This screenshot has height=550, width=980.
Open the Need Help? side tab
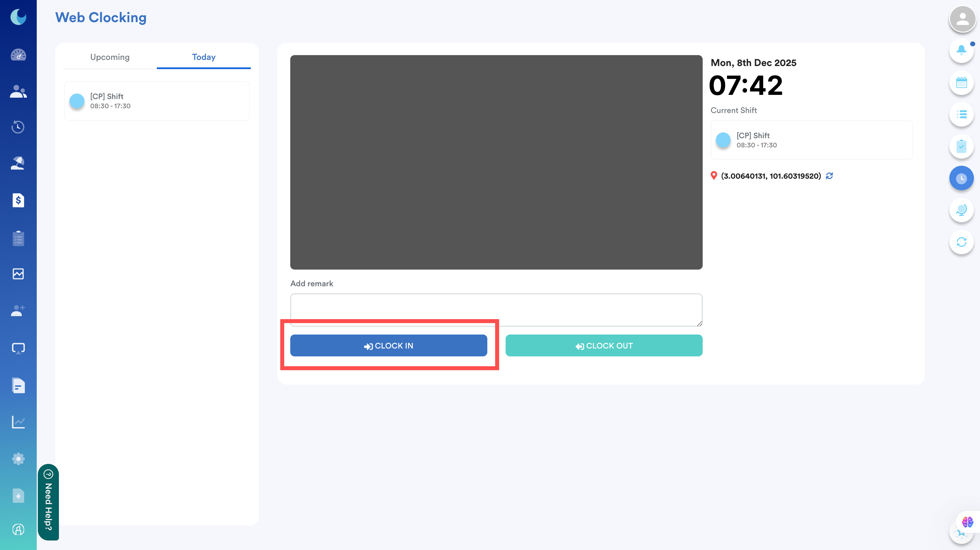click(48, 502)
